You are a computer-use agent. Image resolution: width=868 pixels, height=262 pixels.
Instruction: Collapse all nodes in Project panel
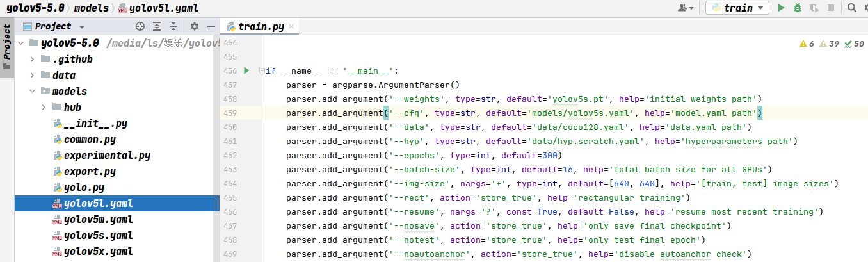coord(173,26)
